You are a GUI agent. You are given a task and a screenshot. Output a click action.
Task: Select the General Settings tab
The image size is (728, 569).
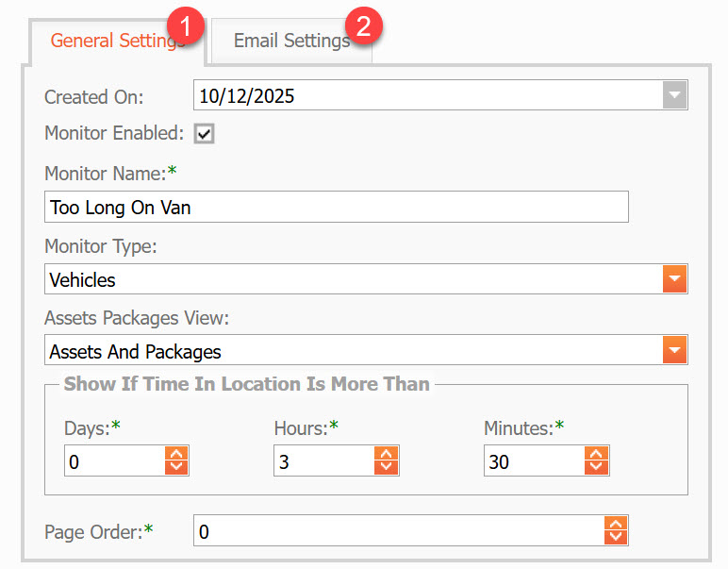(x=113, y=41)
